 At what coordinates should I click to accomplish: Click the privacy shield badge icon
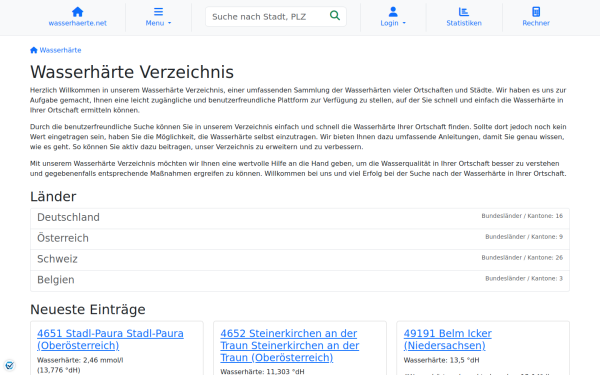click(9, 365)
